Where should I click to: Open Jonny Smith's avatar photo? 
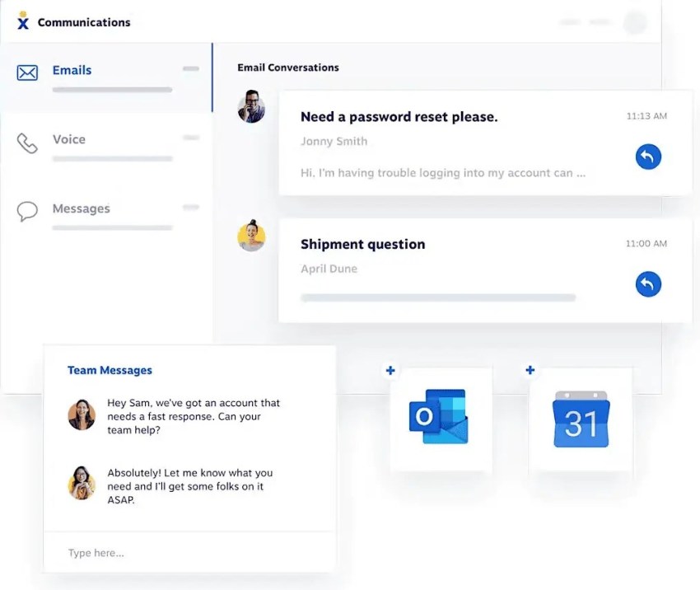point(251,106)
